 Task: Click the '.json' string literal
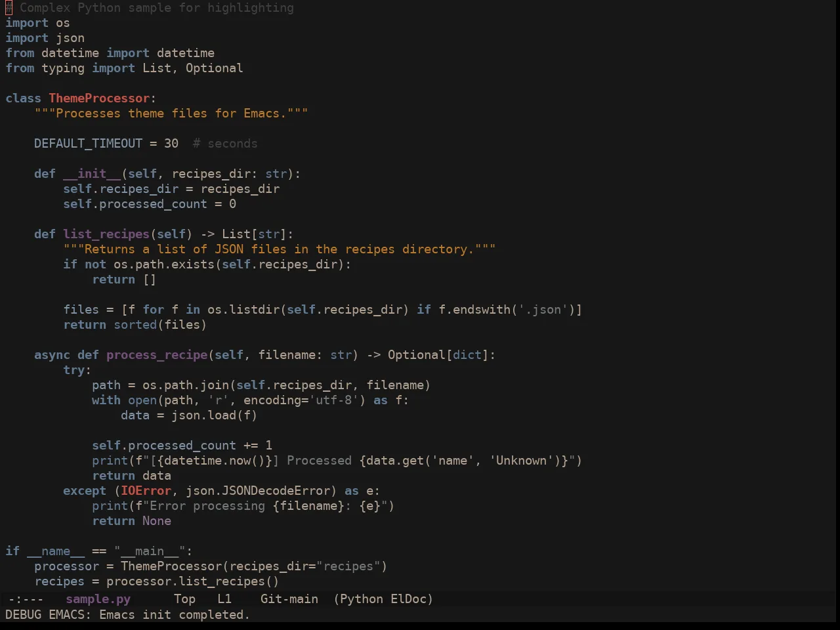pos(543,310)
